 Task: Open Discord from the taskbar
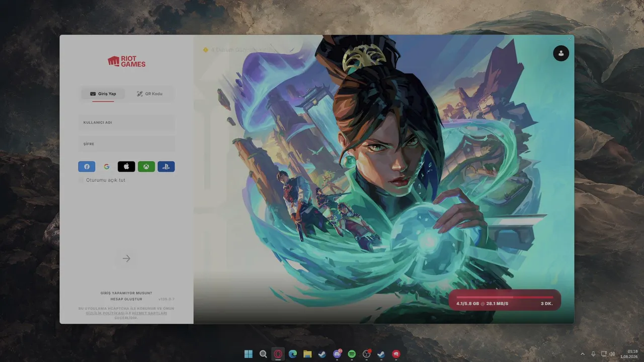pyautogui.click(x=337, y=354)
